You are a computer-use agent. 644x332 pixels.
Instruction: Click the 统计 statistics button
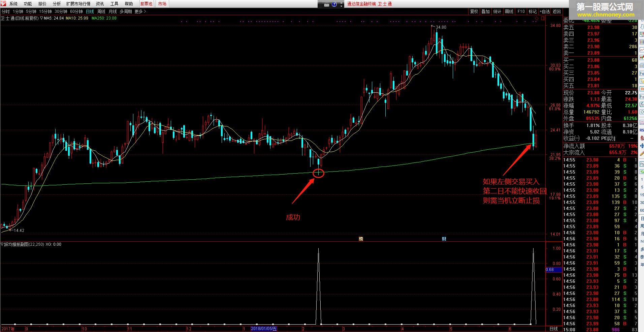tap(497, 11)
